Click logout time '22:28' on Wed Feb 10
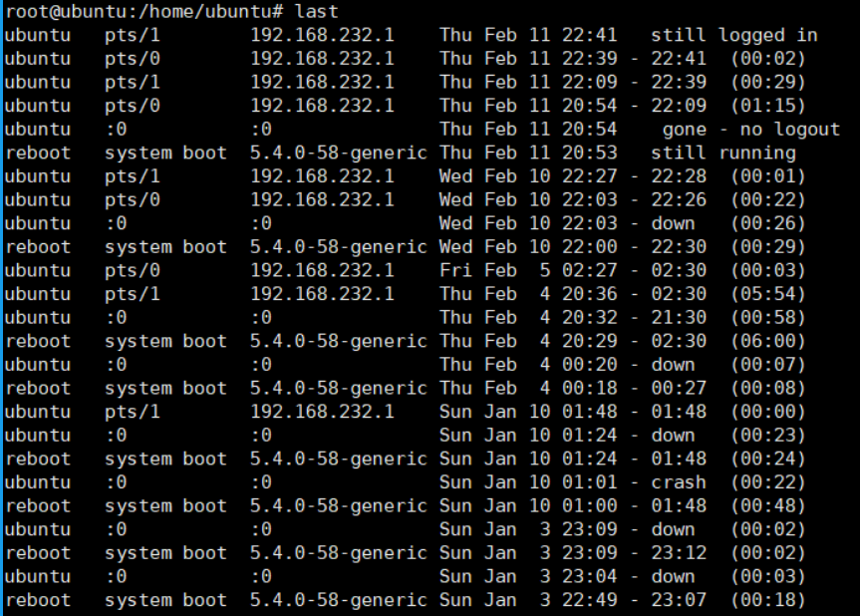Screen dimensions: 860x616 click(679, 176)
